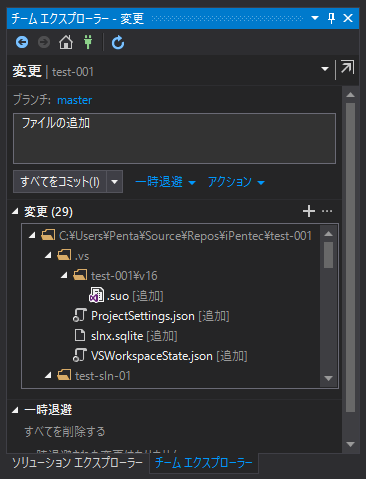The image size is (366, 479).
Task: Open Team Explorer home page icon
Action: point(66,42)
